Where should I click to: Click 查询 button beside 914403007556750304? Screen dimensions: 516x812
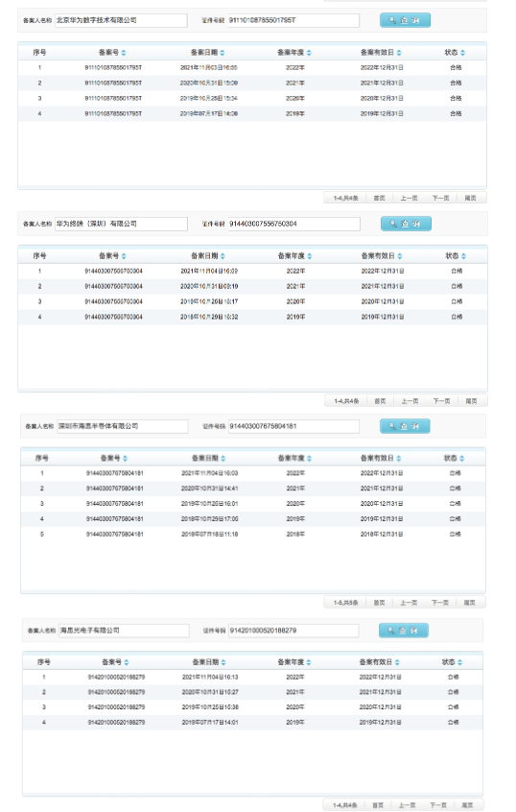pos(407,224)
